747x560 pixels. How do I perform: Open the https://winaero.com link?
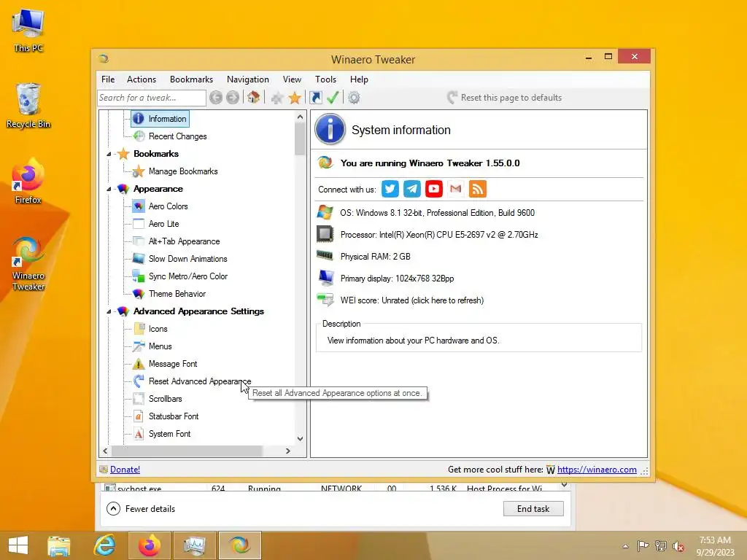(597, 470)
